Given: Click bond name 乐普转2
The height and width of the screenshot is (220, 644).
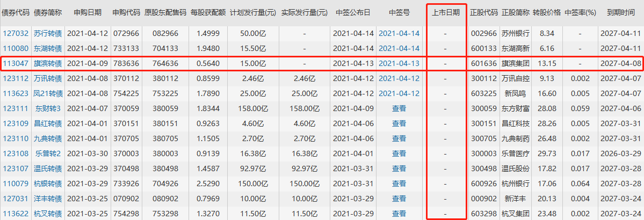Looking at the screenshot, I should 48,153.
